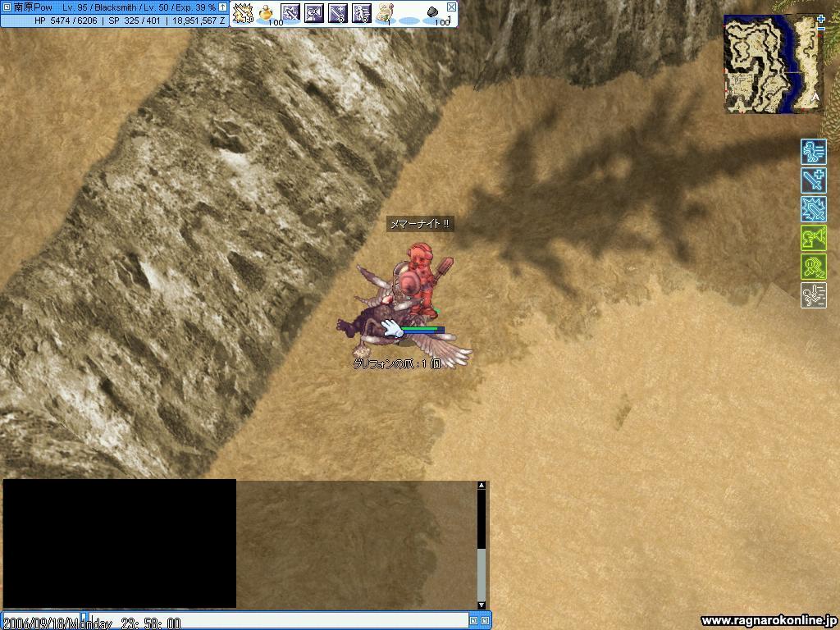This screenshot has width=840, height=630.
Task: Zoom in the minimap with the plus button
Action: tap(822, 19)
